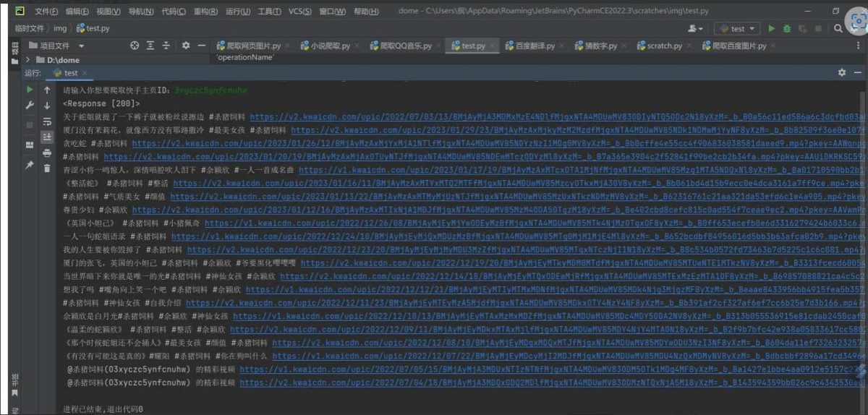Click the screenshot capture overlay icon

858,22
